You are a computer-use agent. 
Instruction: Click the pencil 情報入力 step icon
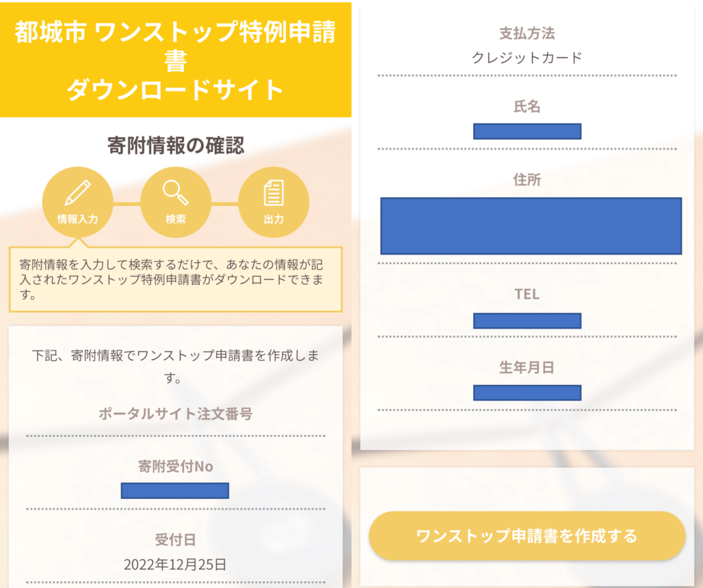click(78, 202)
